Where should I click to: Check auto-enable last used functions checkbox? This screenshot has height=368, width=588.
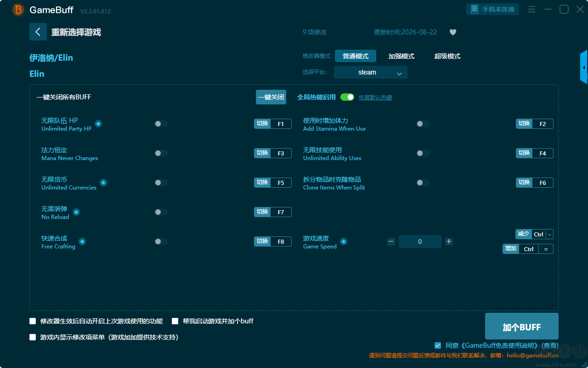(33, 321)
